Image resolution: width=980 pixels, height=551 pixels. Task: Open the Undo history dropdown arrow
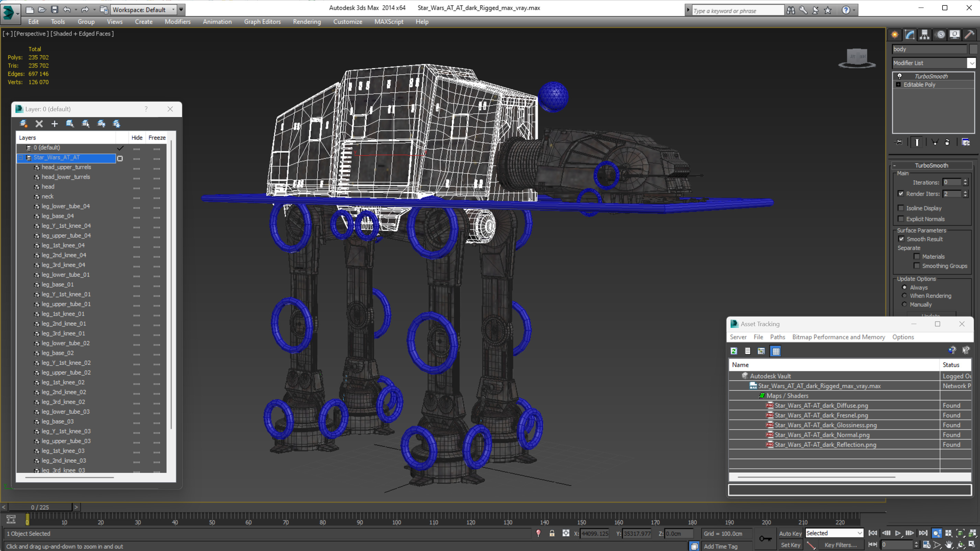(x=76, y=10)
